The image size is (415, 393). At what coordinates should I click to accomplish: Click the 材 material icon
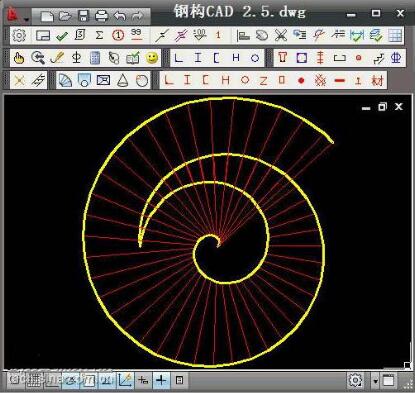click(x=377, y=80)
